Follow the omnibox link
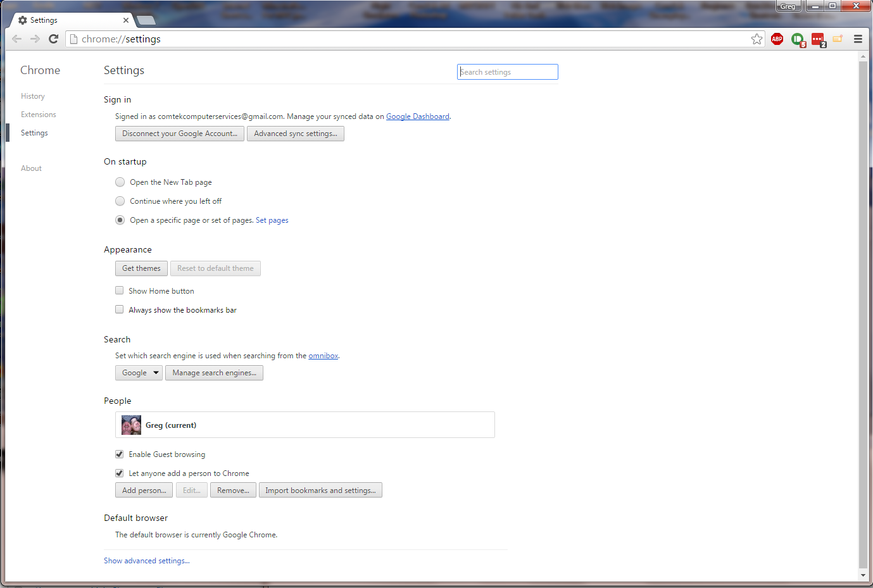873x588 pixels. coord(323,356)
